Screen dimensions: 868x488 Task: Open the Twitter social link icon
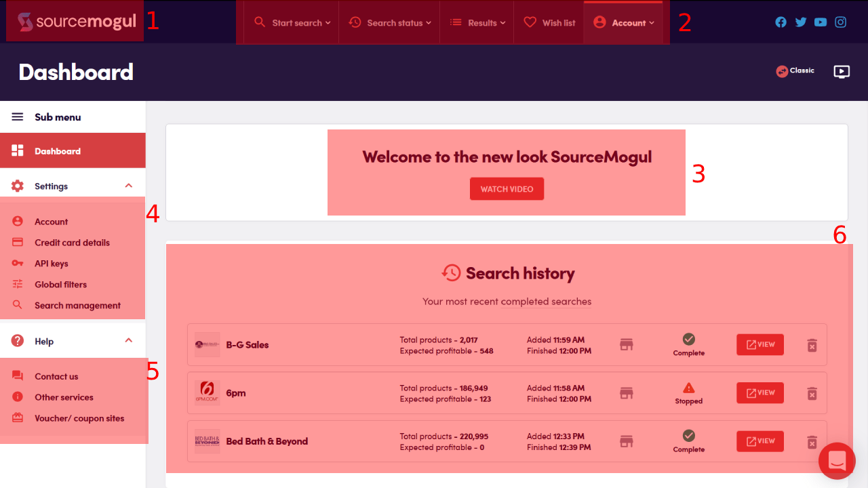click(x=801, y=22)
